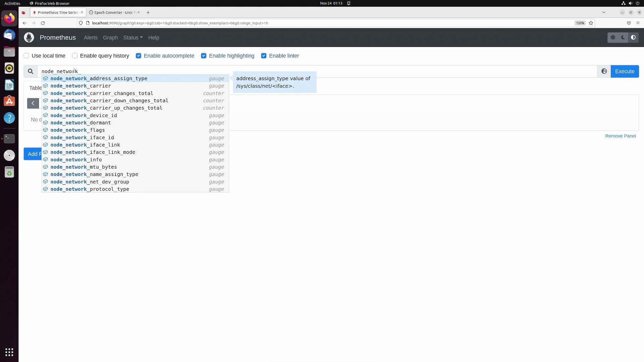644x362 pixels.
Task: Toggle Use local time checkbox
Action: tap(26, 56)
